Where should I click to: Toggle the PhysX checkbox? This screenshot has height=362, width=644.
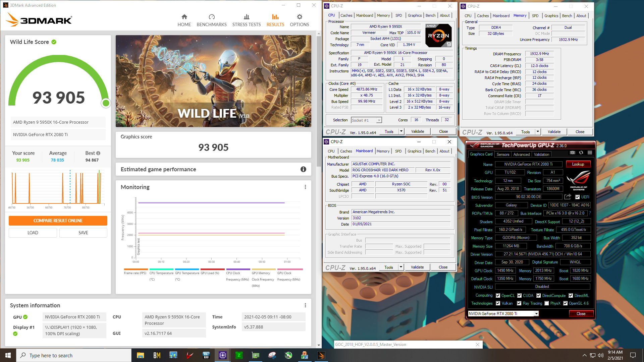[546, 303]
